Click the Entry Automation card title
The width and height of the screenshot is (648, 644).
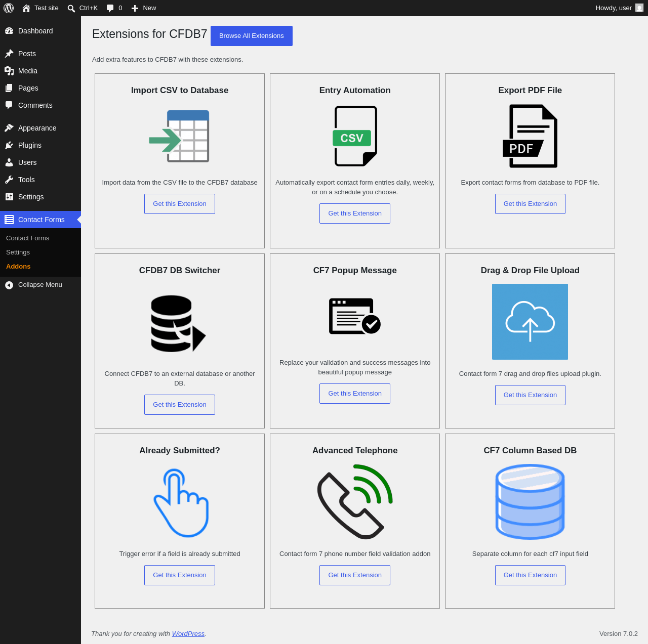point(355,91)
